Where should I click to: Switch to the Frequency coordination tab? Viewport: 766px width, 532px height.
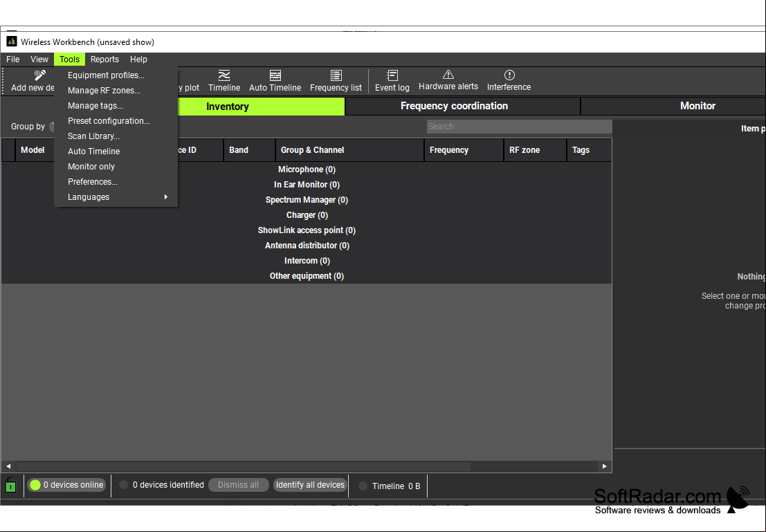pyautogui.click(x=463, y=106)
